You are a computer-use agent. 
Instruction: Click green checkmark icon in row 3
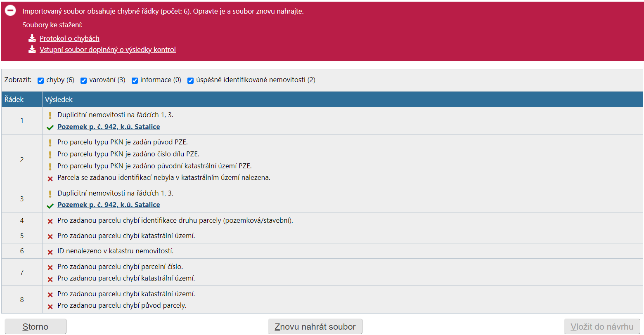50,205
